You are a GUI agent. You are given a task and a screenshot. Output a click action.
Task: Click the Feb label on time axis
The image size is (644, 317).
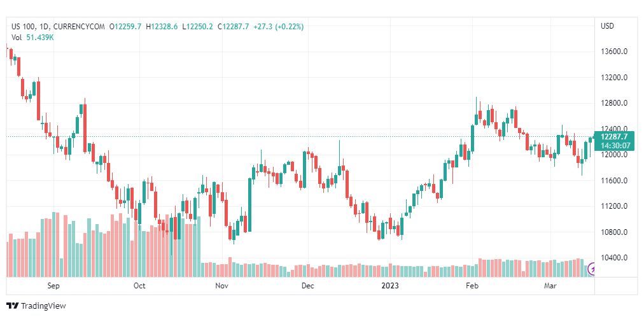472,286
